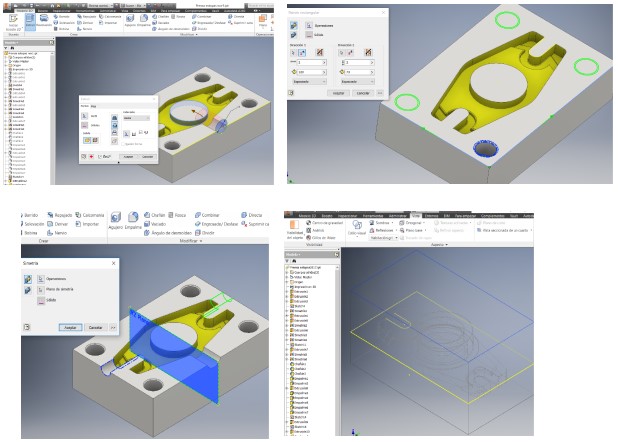This screenshot has width=618, height=442.
Task: Enable pattern entire solid mode in Patrón rectangular
Action: [294, 35]
